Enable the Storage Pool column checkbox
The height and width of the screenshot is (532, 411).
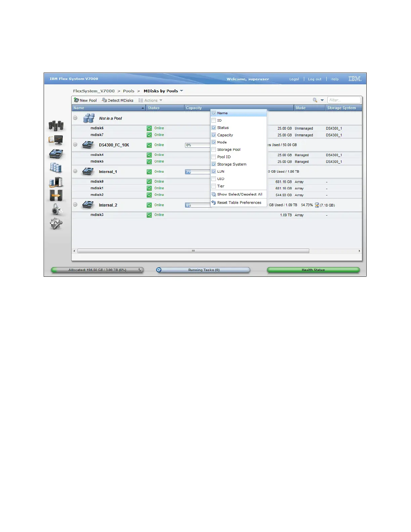214,149
